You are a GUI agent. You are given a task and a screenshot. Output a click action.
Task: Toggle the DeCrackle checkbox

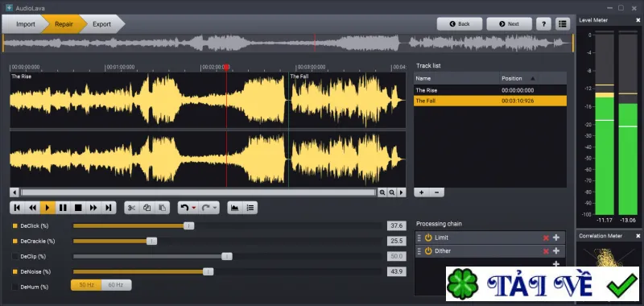[15, 241]
